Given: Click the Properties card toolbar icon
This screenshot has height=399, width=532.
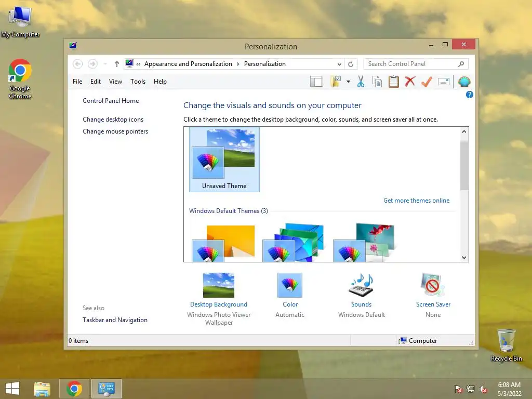Looking at the screenshot, I should (x=444, y=82).
